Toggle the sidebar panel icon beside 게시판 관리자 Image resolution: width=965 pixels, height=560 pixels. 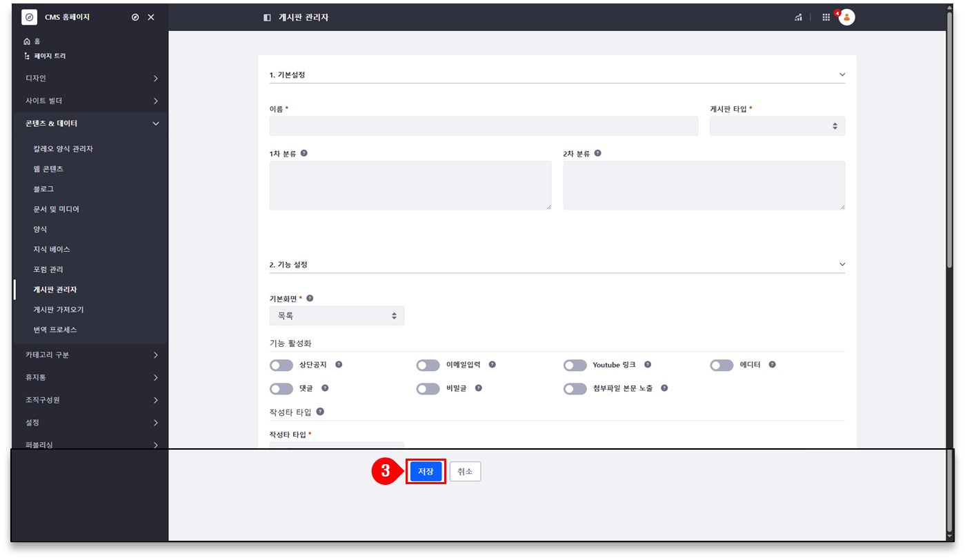tap(267, 17)
